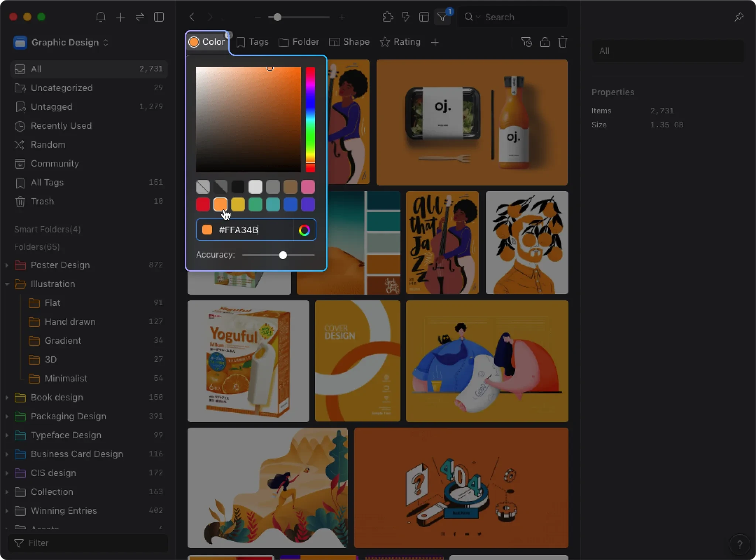Select the pink color swatch
This screenshot has height=560, width=756.
pos(308,187)
